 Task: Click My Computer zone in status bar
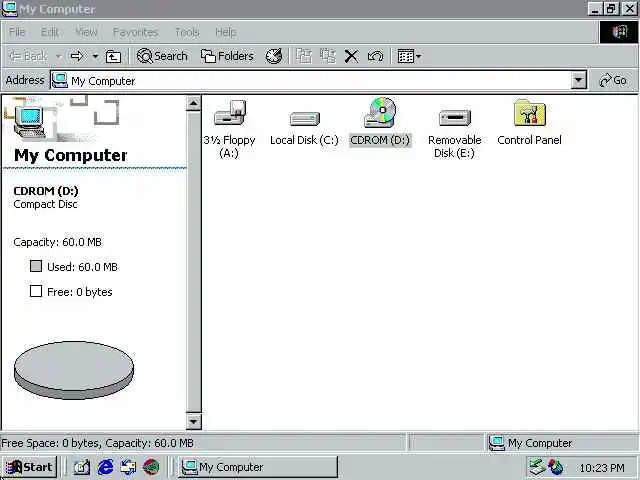562,443
